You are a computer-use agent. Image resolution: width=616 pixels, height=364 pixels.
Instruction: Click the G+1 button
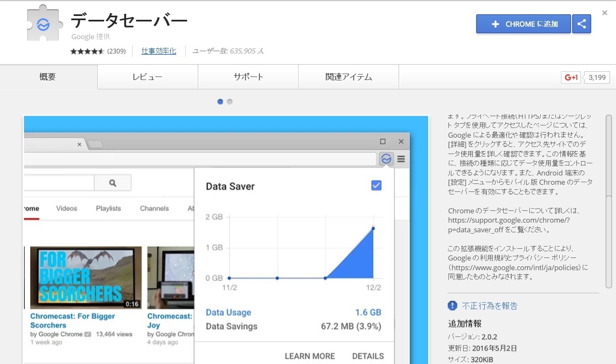(571, 77)
